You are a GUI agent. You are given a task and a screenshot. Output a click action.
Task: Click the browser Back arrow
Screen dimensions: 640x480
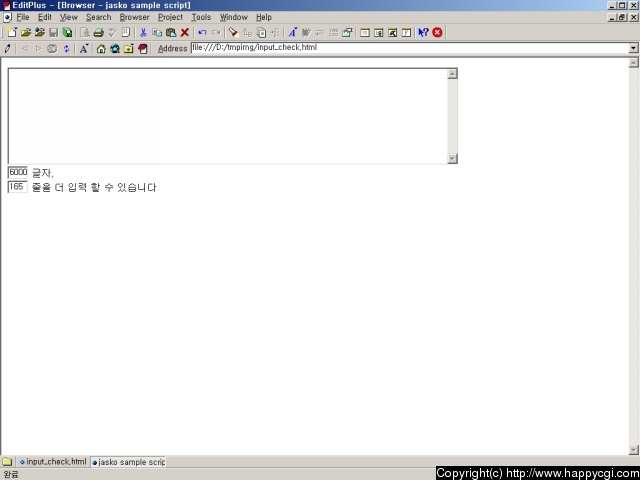pos(25,49)
